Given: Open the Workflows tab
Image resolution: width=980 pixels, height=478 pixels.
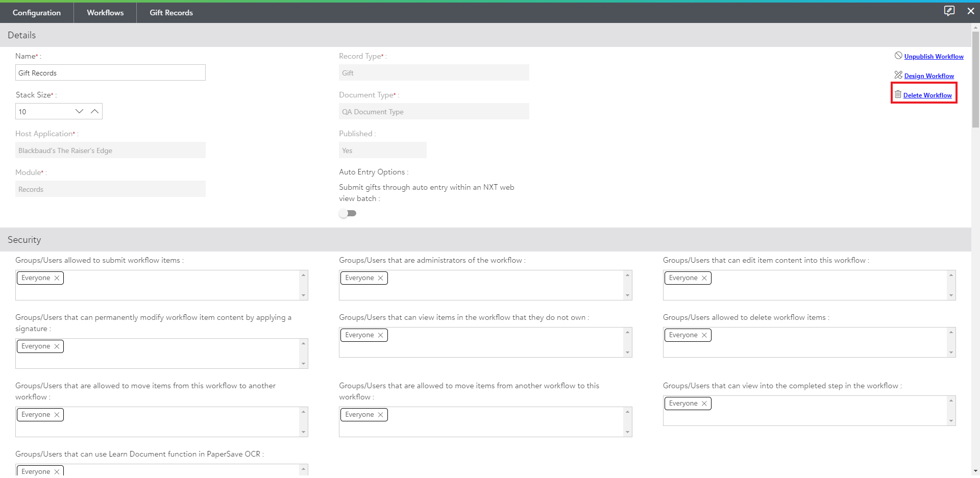Looking at the screenshot, I should pos(105,13).
